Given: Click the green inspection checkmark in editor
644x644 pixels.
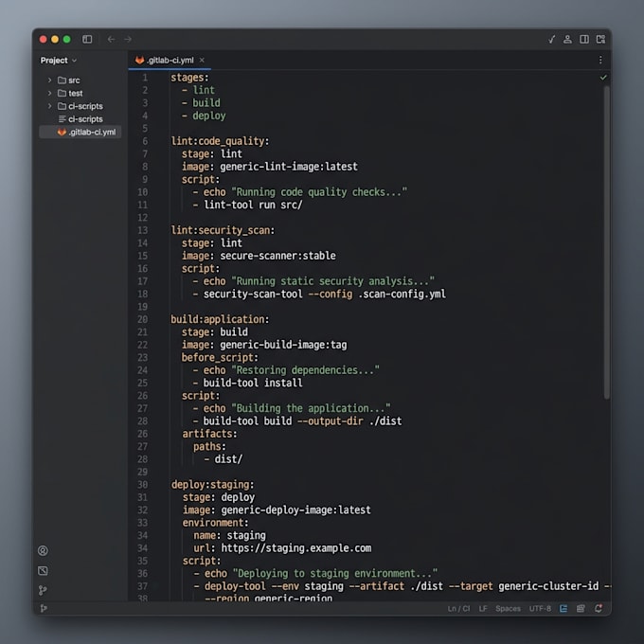Looking at the screenshot, I should pos(603,78).
